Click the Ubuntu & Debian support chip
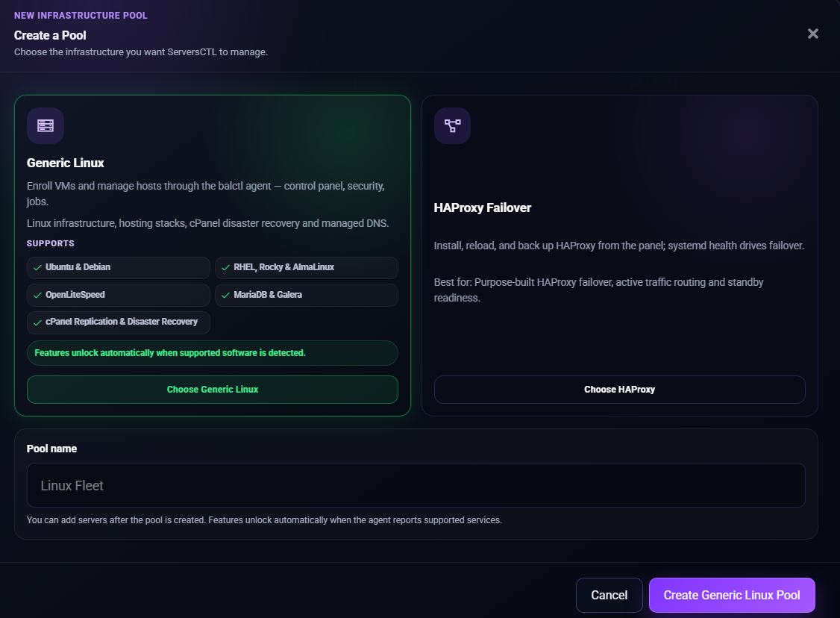This screenshot has width=840, height=618. pos(119,267)
